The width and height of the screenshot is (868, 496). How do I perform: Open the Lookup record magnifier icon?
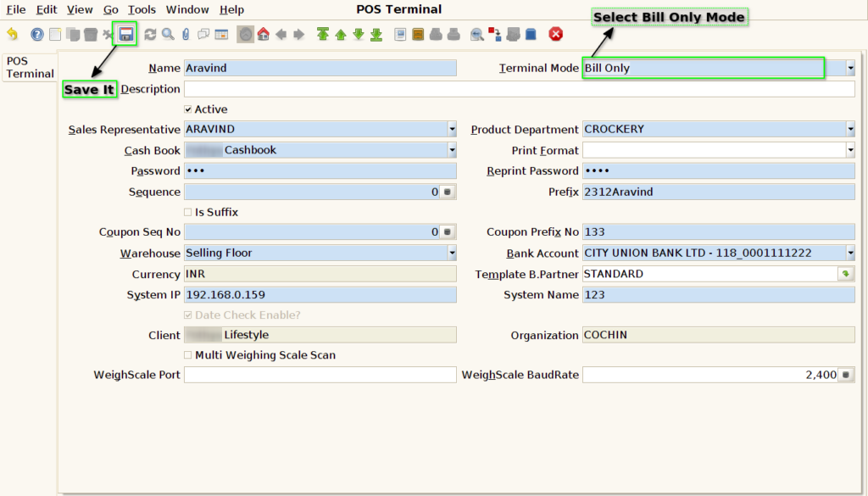(x=168, y=34)
